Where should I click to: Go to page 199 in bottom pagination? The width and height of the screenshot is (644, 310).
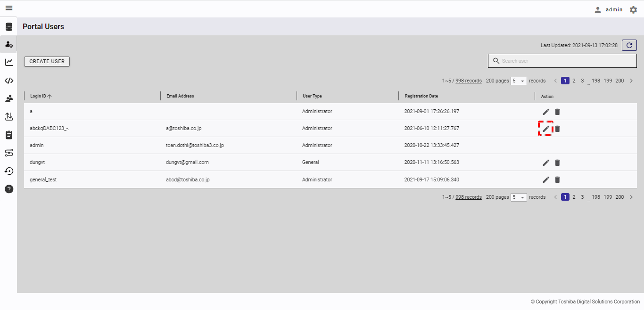click(x=608, y=197)
